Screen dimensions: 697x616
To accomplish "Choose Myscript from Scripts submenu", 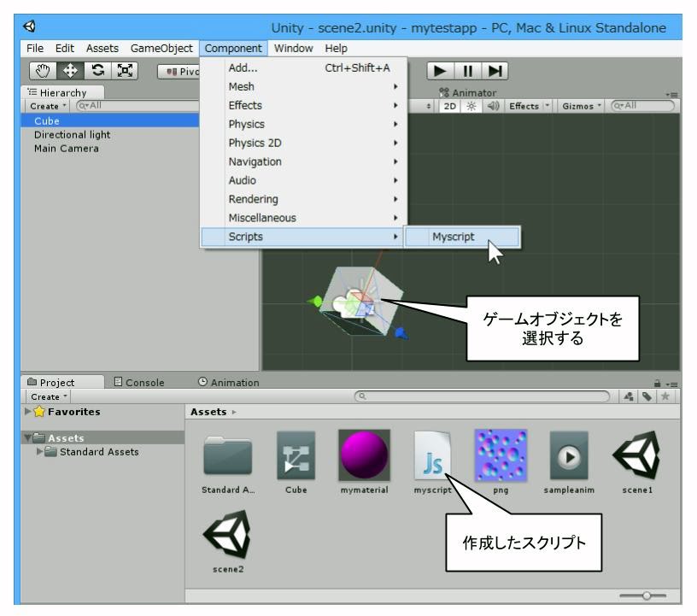I will tap(462, 237).
